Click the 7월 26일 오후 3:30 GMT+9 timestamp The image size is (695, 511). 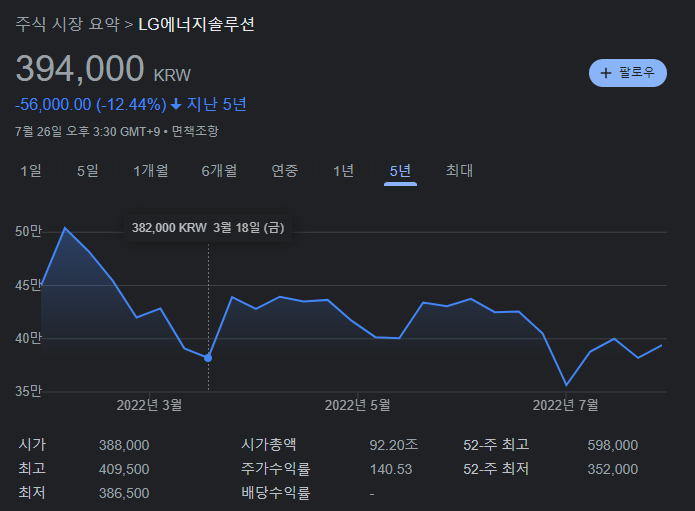[x=87, y=131]
